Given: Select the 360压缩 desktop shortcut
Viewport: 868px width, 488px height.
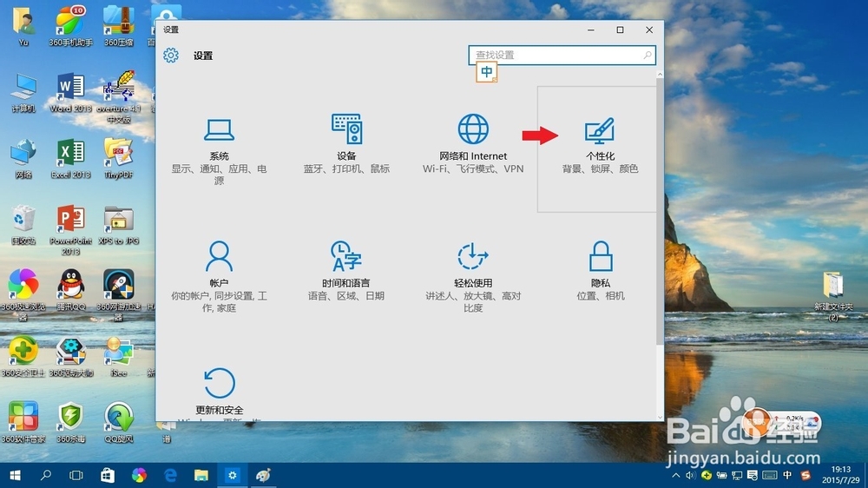Looking at the screenshot, I should 118,25.
